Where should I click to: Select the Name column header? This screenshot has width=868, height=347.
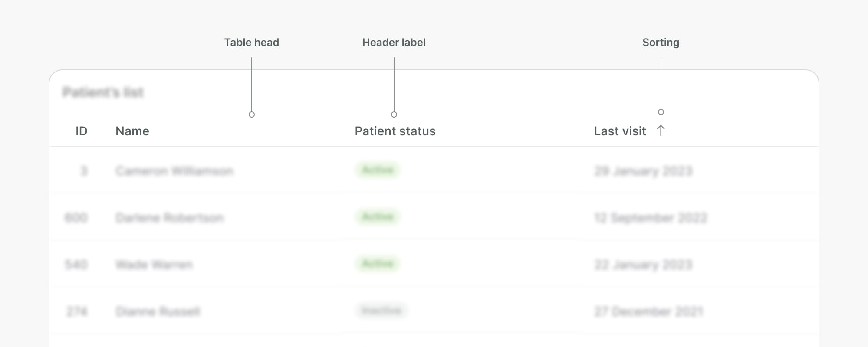click(132, 131)
